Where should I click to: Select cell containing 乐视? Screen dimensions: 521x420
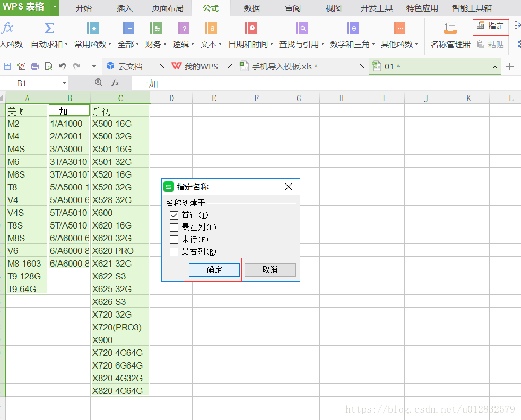point(120,111)
